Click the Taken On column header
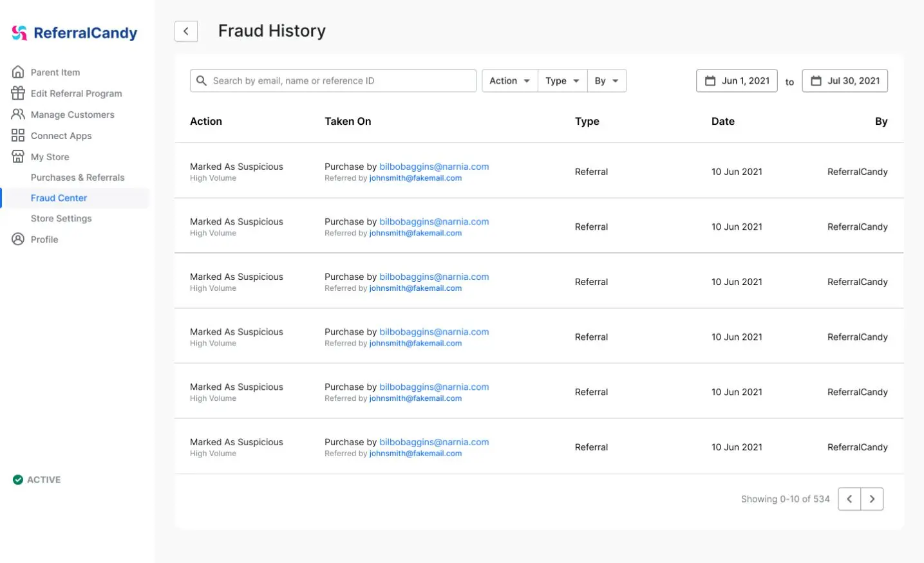This screenshot has height=563, width=924. tap(348, 122)
